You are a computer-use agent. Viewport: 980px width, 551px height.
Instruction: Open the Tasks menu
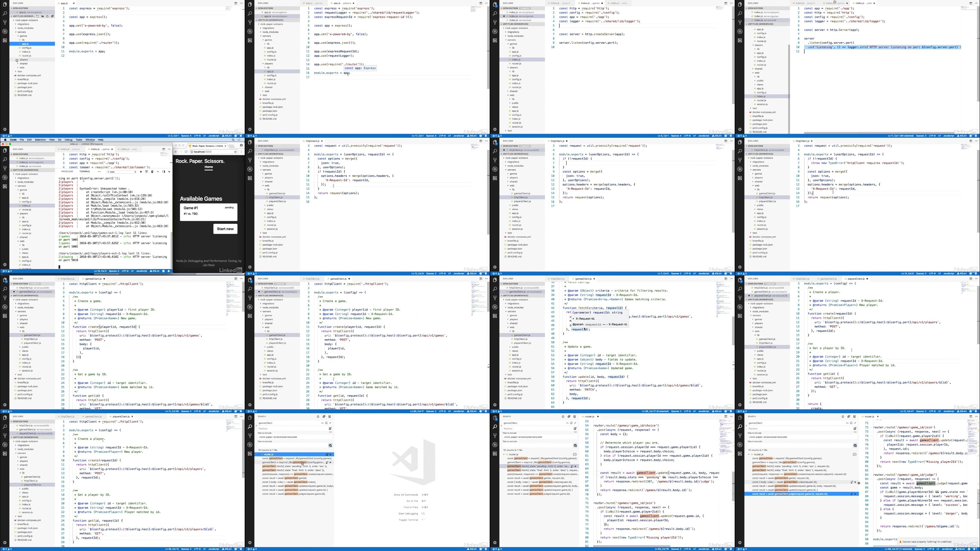coord(79,140)
